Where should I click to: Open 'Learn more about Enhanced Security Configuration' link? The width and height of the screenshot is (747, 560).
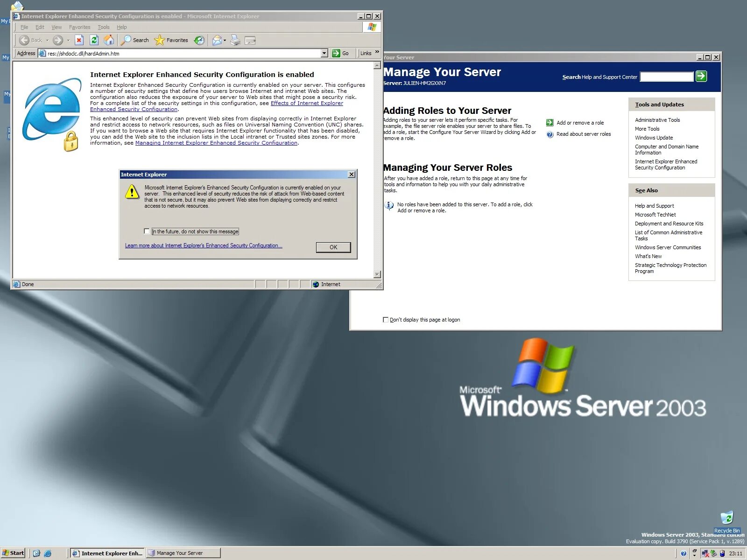tap(204, 245)
